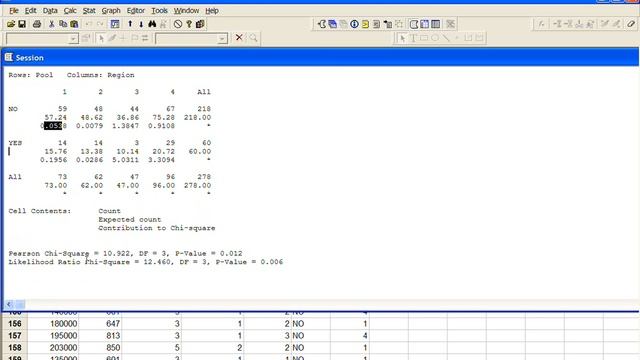
Task: Click worksheet cell containing 813
Action: coord(100,336)
